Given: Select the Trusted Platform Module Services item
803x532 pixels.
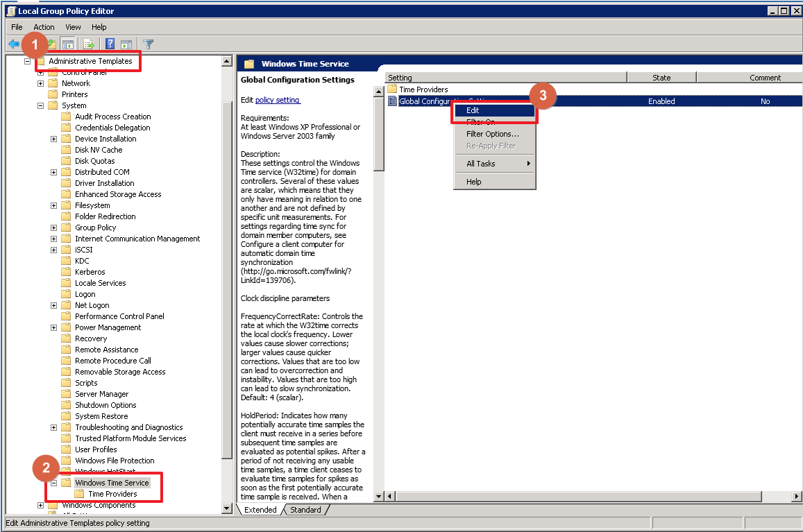Looking at the screenshot, I should pyautogui.click(x=130, y=438).
